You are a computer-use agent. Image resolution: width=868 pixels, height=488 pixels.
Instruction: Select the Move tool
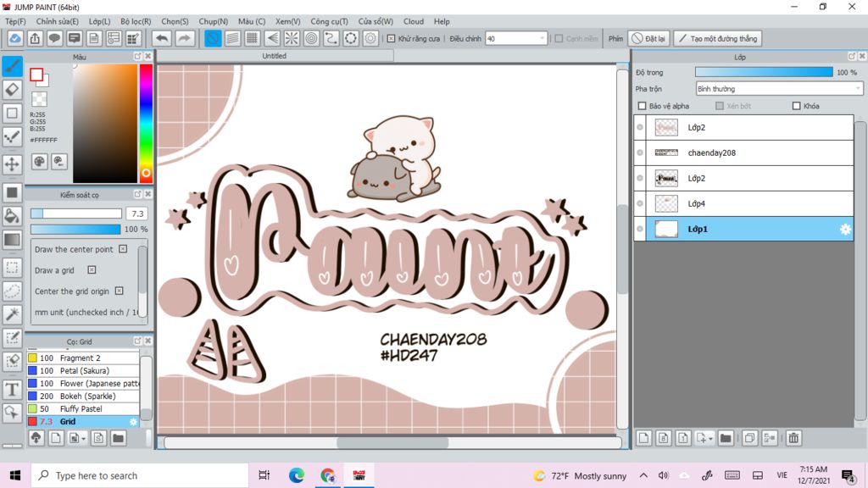pos(12,164)
